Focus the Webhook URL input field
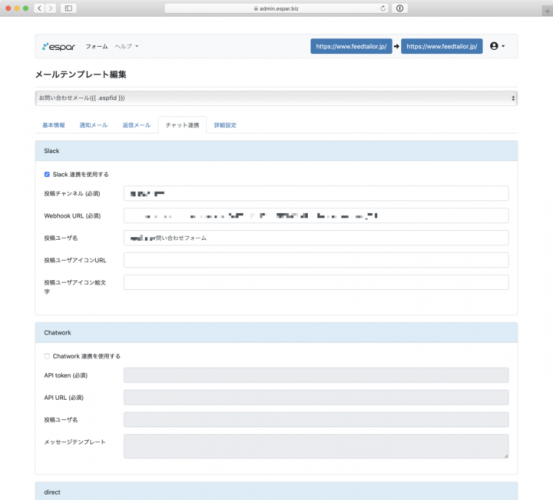 [316, 216]
